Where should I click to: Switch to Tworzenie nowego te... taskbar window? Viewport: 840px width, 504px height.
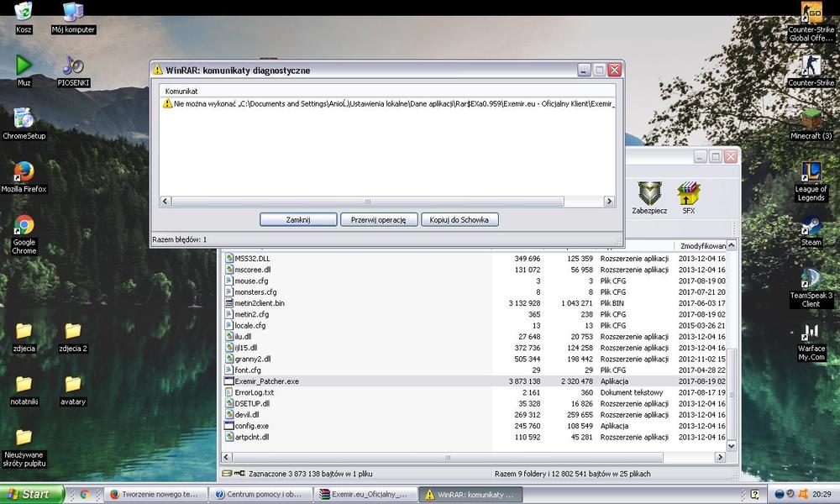click(x=155, y=495)
